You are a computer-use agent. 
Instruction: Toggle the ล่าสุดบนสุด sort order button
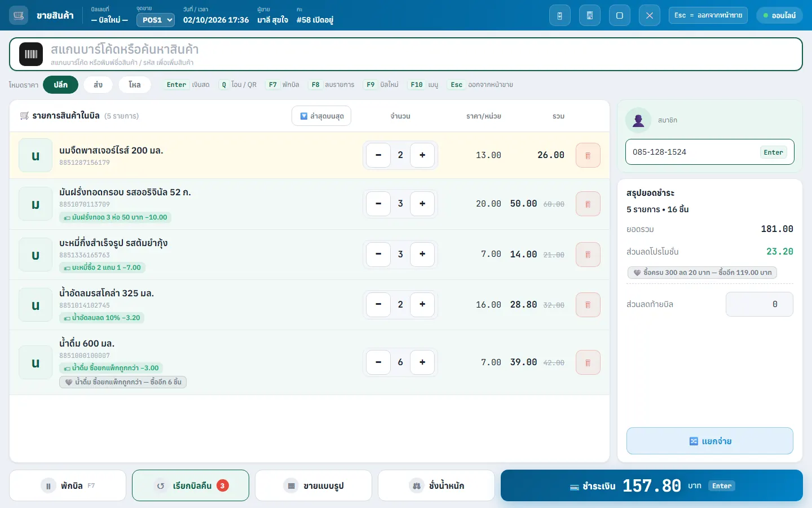321,116
